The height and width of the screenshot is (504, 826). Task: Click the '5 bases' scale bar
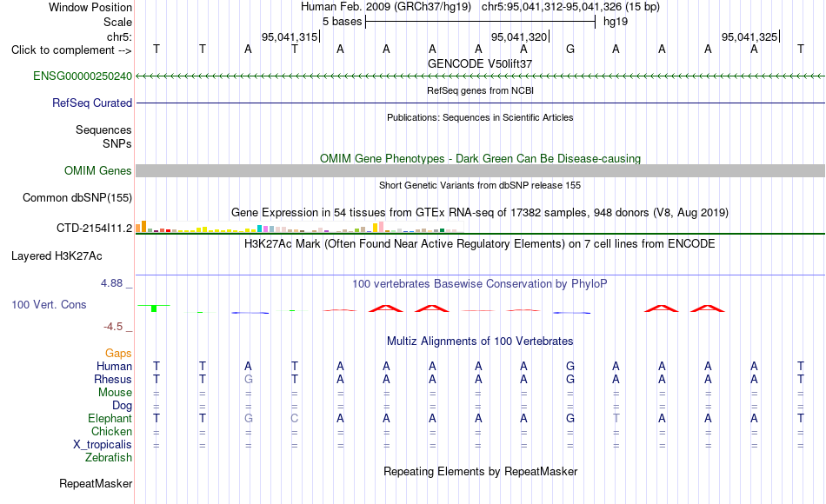click(480, 22)
